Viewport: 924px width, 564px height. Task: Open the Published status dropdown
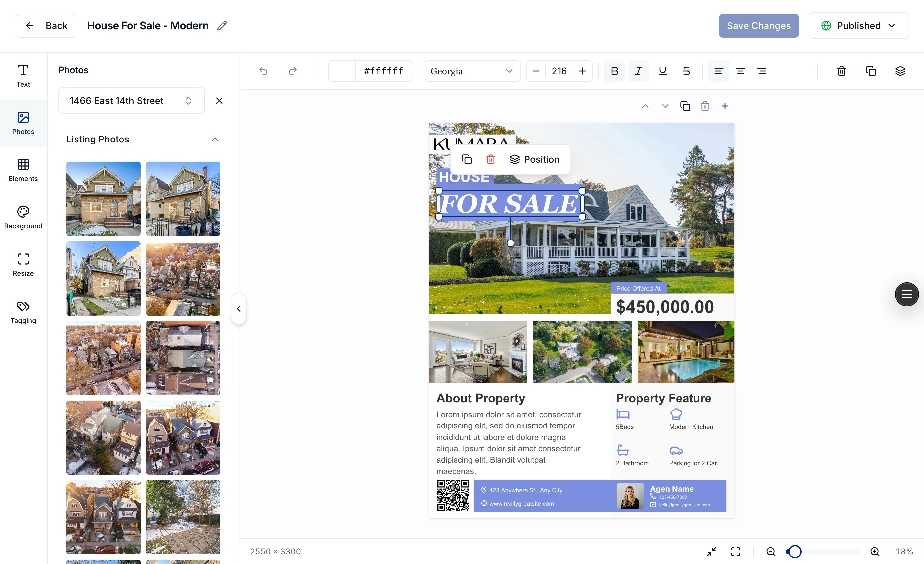point(859,26)
